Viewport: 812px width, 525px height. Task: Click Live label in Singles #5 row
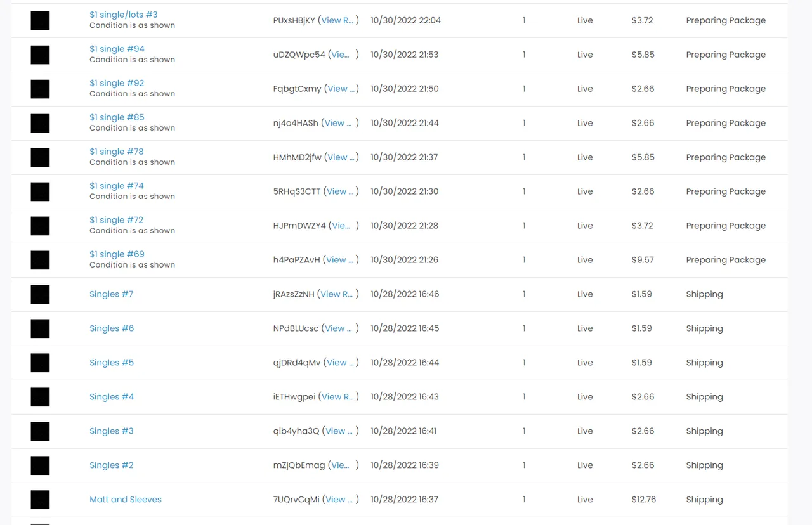585,363
